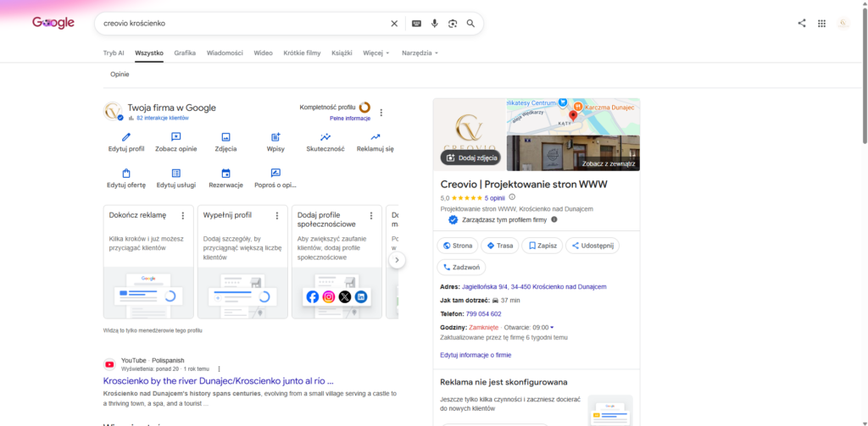
Task: Open the map thumbnail with red pin
Action: pyautogui.click(x=573, y=117)
